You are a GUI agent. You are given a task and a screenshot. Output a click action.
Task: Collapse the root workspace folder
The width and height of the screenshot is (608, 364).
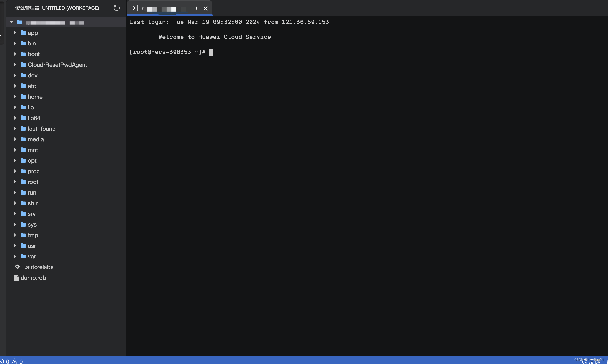tap(11, 22)
